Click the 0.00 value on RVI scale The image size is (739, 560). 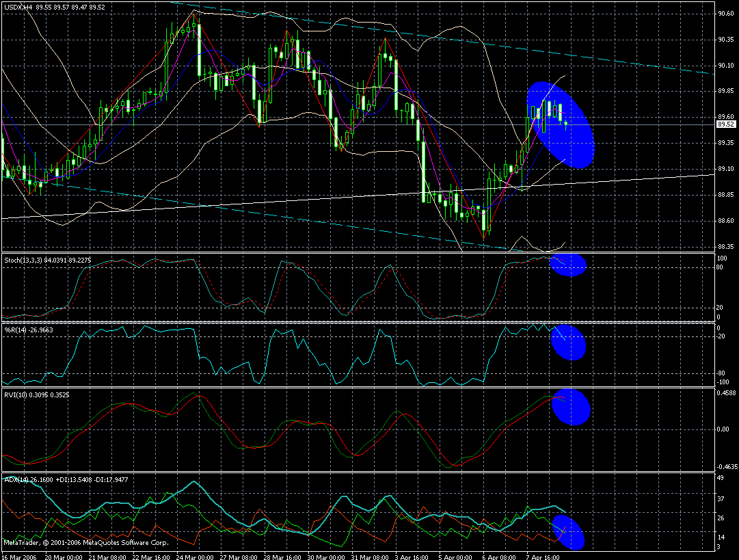coord(723,429)
